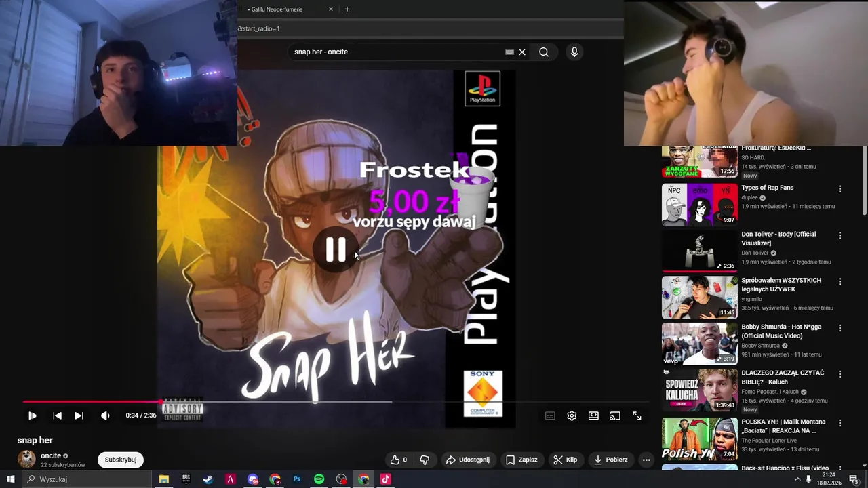Viewport: 868px width, 488px height.
Task: Open Prokuratura! EsDeeKid video title
Action: [776, 148]
